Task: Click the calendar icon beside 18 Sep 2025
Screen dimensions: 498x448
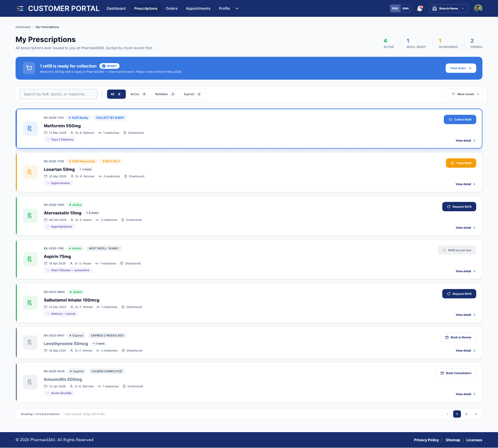Action: [x=45, y=351]
